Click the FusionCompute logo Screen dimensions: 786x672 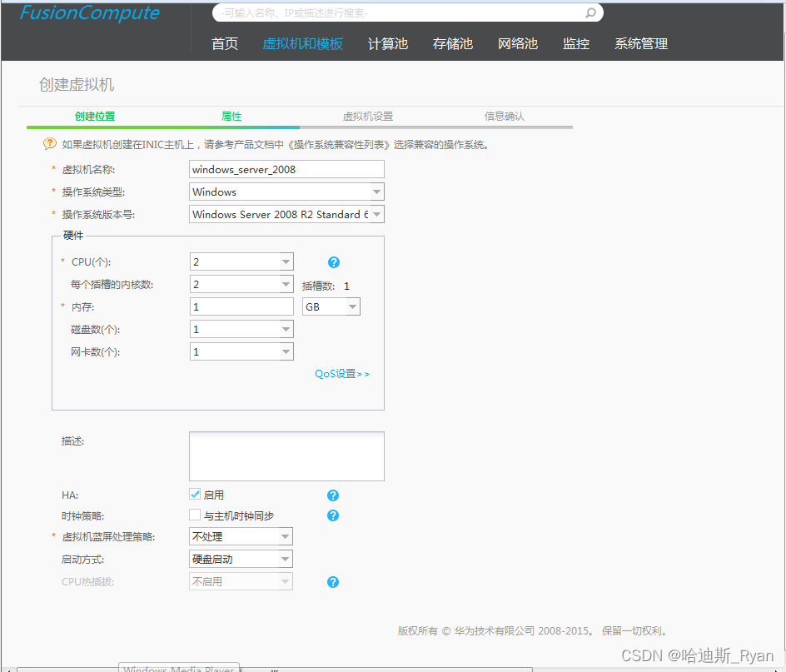(x=89, y=12)
